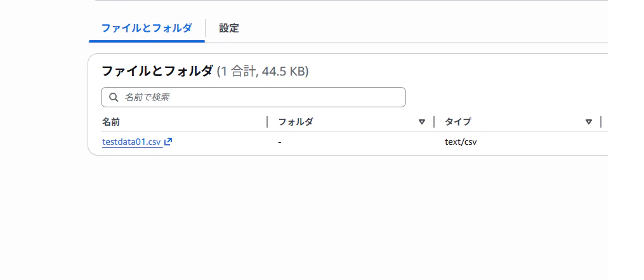The height and width of the screenshot is (280, 644).
Task: Click the ファイルとフォルダ section heading
Action: 157,71
